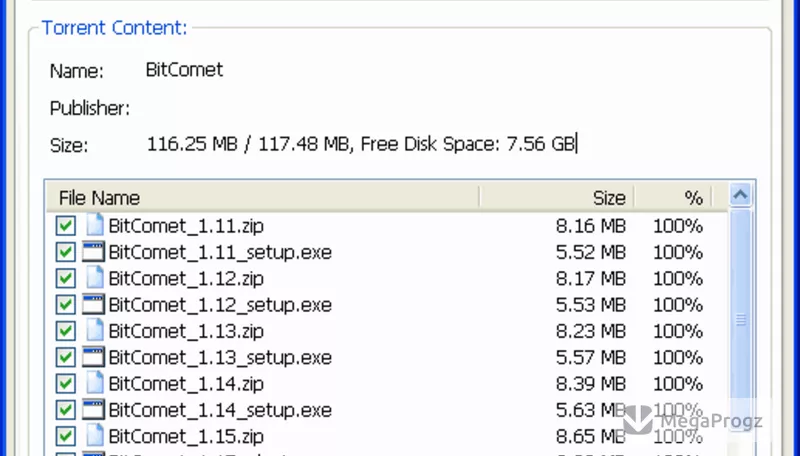
Task: Click the BitComet_1.13_setup.exe application icon
Action: (x=93, y=357)
